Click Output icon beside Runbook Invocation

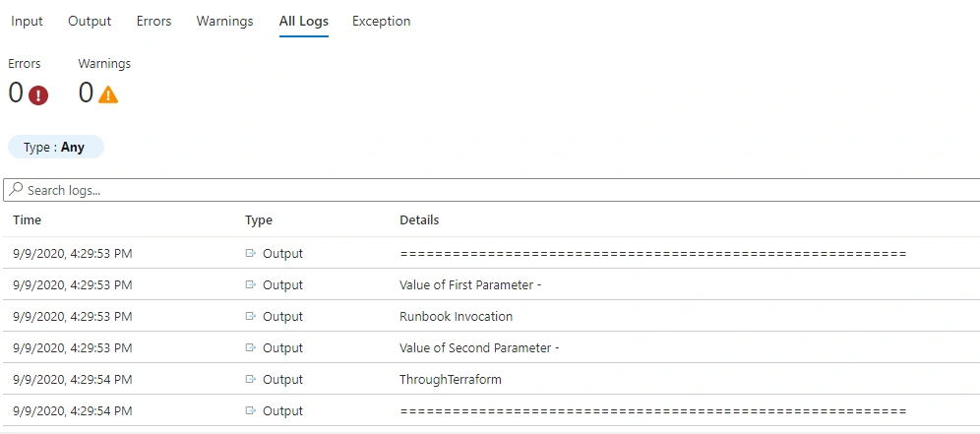(251, 317)
